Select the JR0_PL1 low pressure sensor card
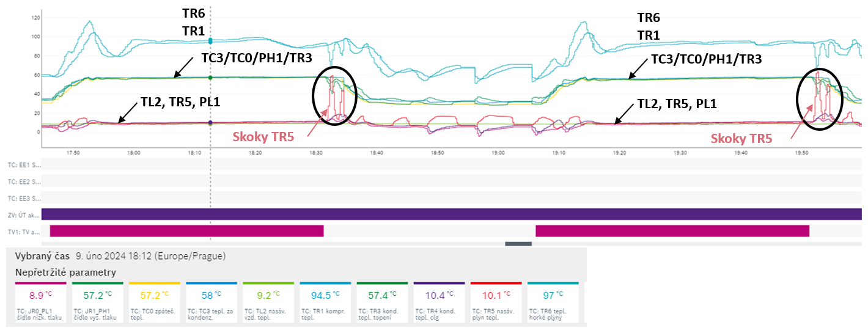Image resolution: width=868 pixels, height=333 pixels. point(40,303)
